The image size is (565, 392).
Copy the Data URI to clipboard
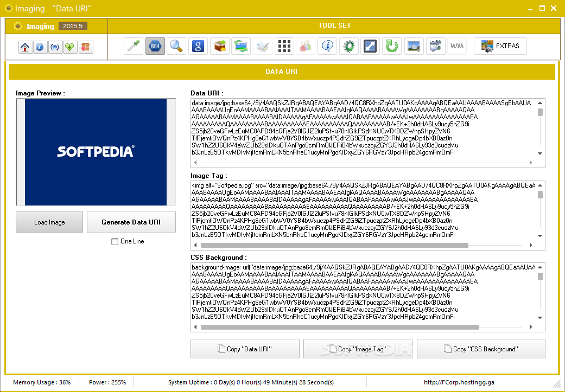pyautogui.click(x=245, y=349)
